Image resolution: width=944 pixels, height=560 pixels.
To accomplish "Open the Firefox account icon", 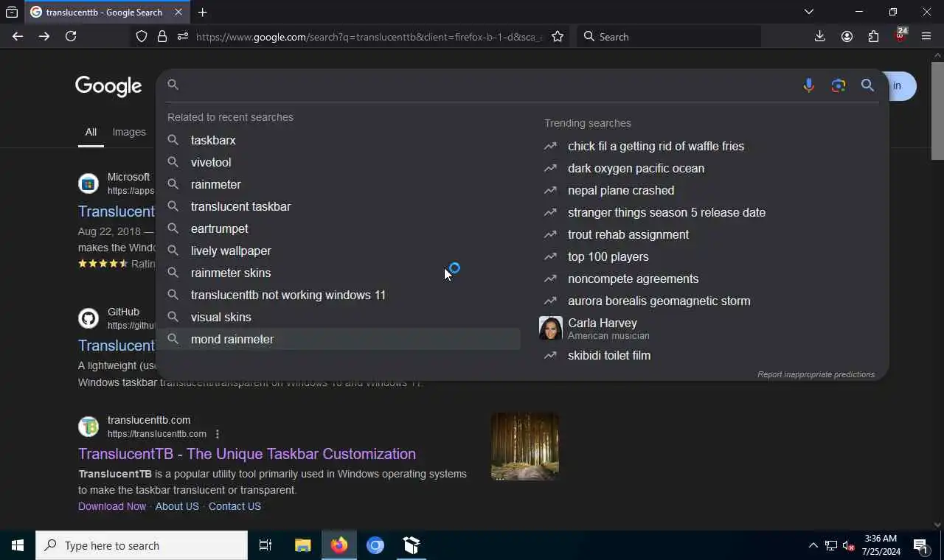I will (x=847, y=36).
